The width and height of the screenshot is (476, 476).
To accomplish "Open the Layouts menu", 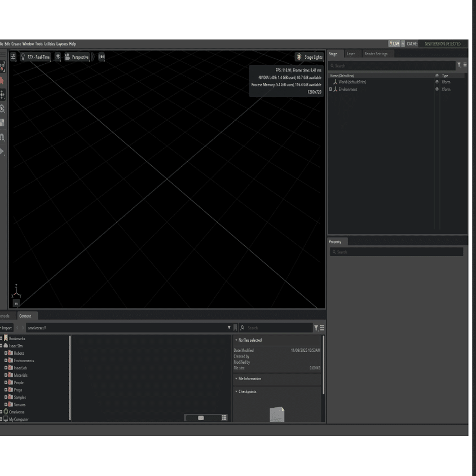I will click(62, 44).
